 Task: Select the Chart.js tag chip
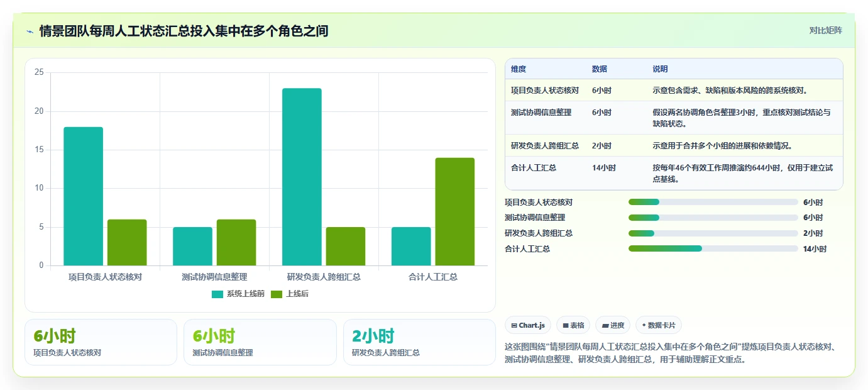528,325
